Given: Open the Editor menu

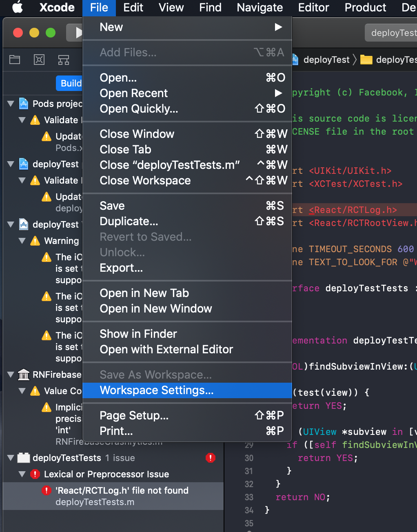Looking at the screenshot, I should [313, 7].
